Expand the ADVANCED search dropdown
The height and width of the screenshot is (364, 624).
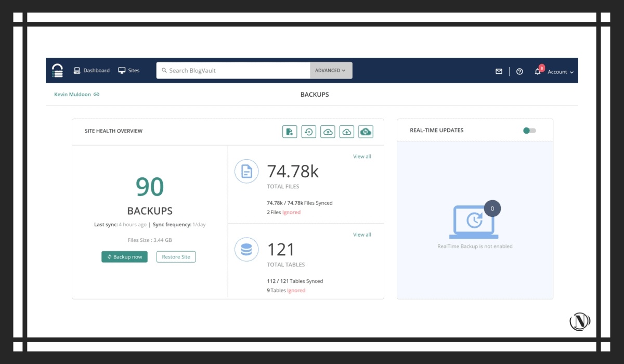coord(331,70)
